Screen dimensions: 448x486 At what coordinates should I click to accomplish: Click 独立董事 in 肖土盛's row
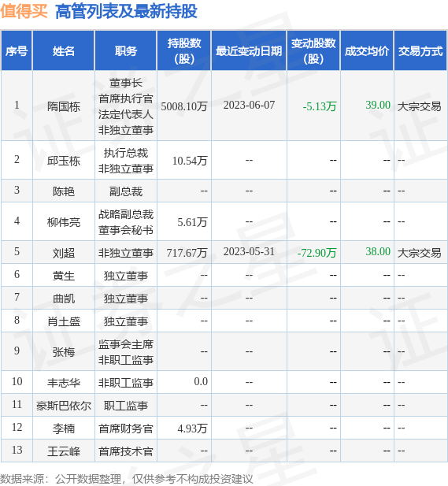125,321
